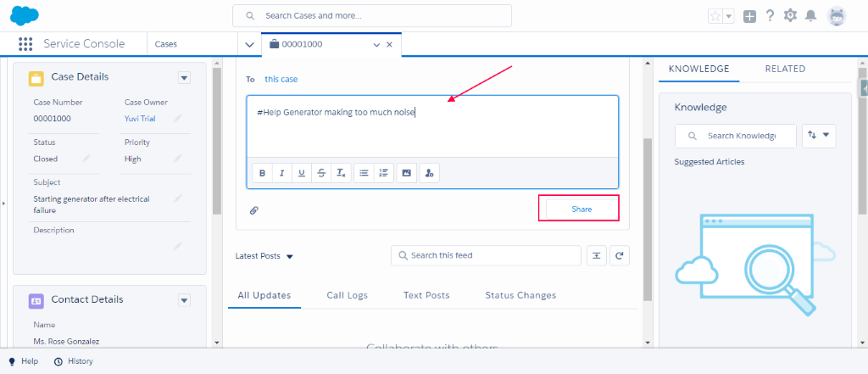
Task: Click the center feed scrollbar thumb
Action: (x=648, y=220)
